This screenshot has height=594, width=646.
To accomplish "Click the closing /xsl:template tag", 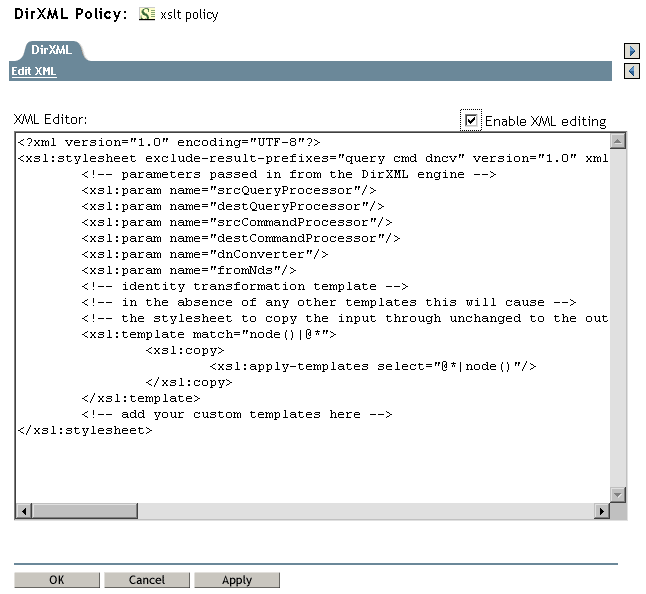I will (x=141, y=399).
